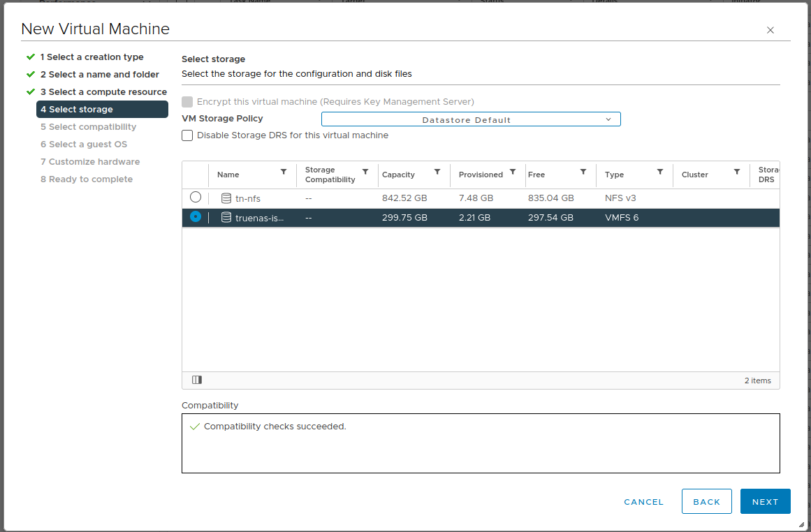811x532 pixels.
Task: Open the Capacity column filter icon
Action: (x=437, y=172)
